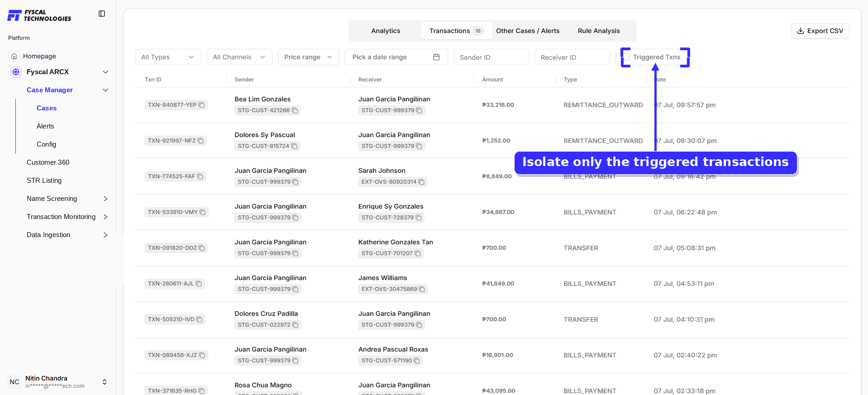Copy transaction ID TXN-921997-NFZ

click(201, 141)
